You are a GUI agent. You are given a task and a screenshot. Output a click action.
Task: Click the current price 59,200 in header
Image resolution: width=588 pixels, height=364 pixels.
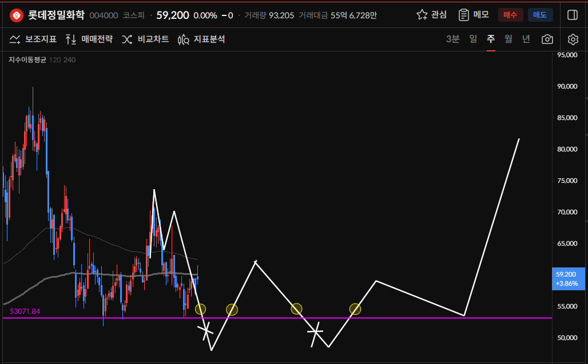[173, 15]
